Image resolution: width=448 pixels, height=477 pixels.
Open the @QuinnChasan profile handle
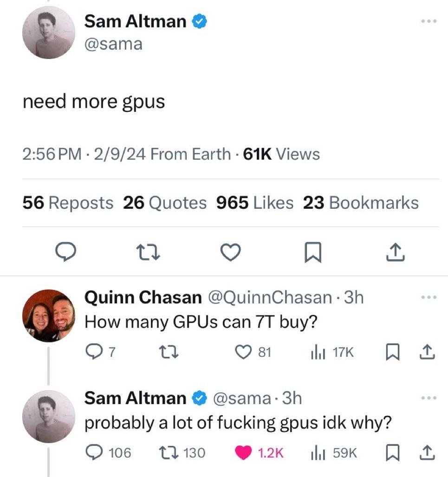[x=269, y=297]
